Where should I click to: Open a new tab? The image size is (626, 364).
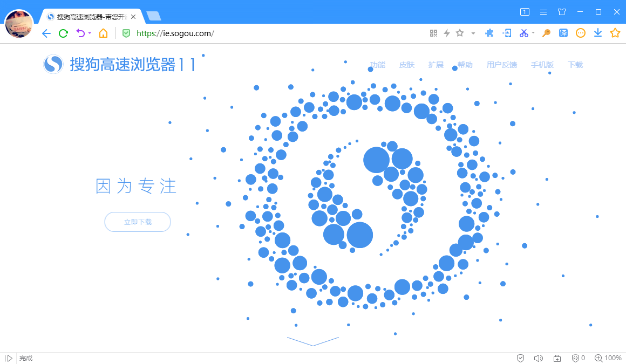pos(154,16)
